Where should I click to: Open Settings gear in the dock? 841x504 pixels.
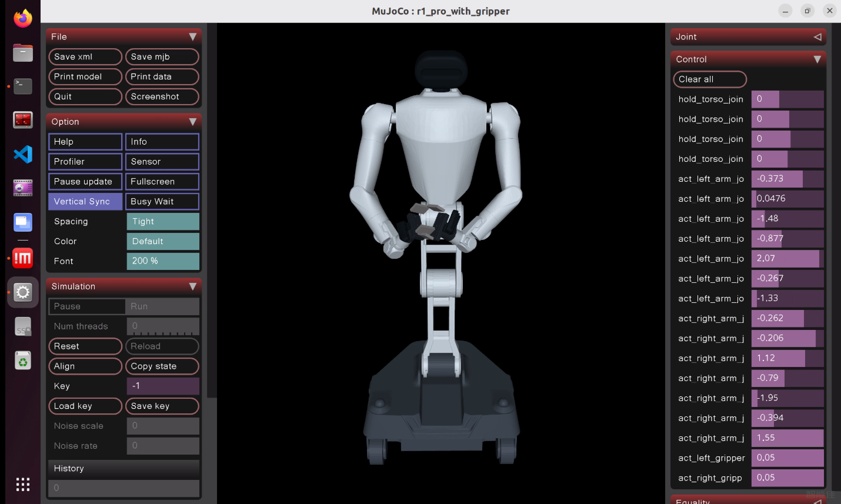coord(23,292)
